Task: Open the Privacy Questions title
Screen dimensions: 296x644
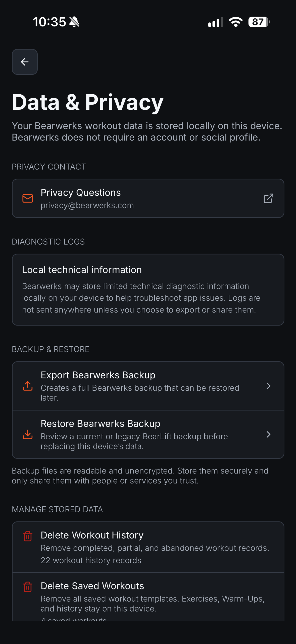Action: point(81,192)
